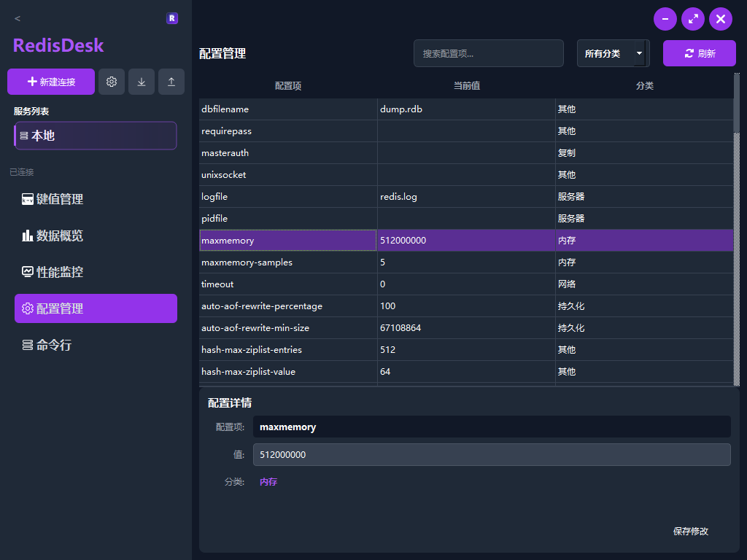Click the highlighted maxmemory cell

pos(288,241)
